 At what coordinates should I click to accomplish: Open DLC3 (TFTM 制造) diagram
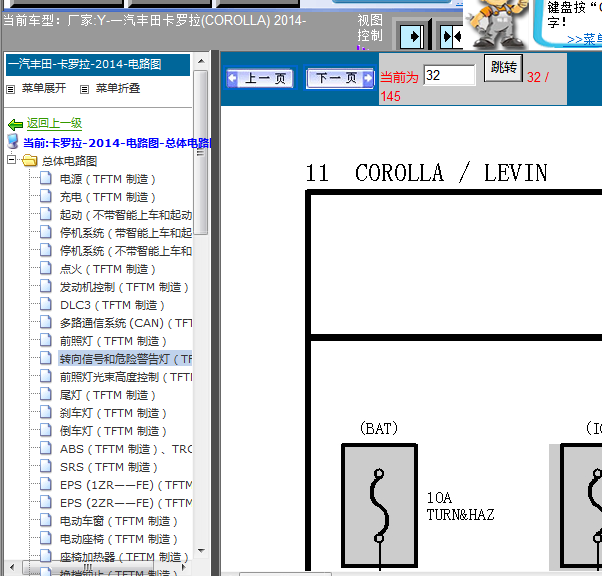coord(112,305)
